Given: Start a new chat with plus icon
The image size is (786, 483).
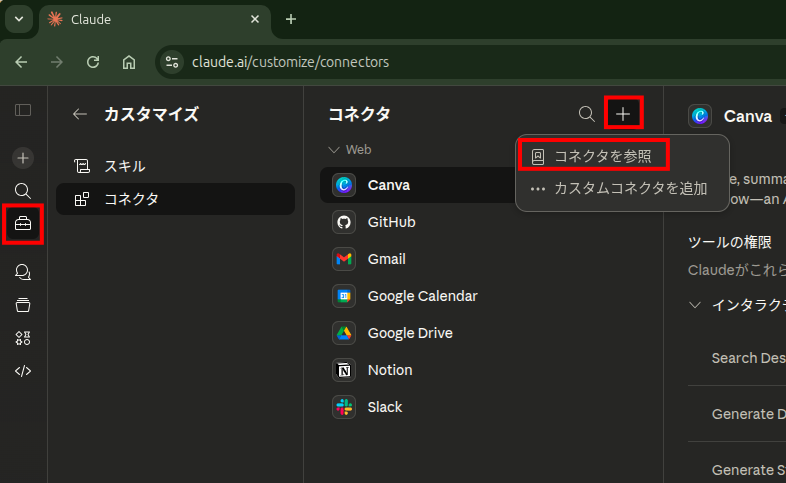Looking at the screenshot, I should tap(23, 157).
